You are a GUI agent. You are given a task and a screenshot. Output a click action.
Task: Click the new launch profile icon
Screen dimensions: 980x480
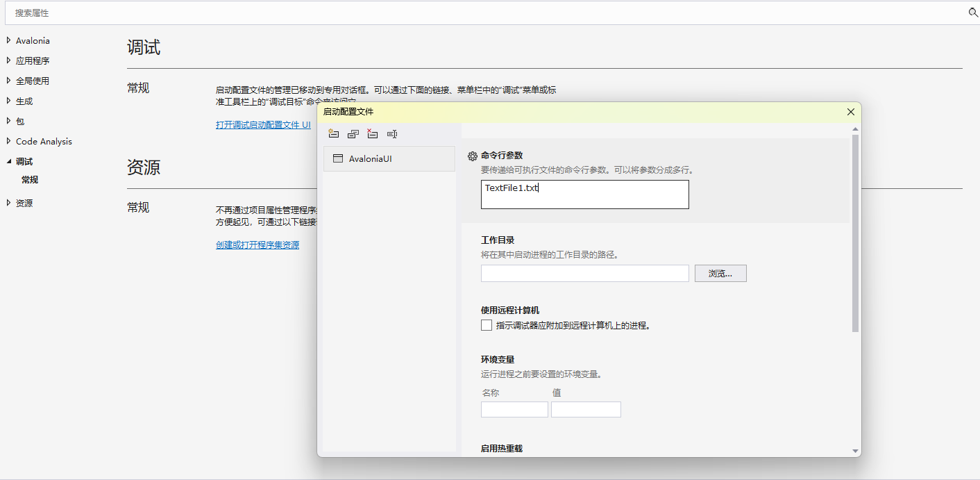[x=333, y=133]
